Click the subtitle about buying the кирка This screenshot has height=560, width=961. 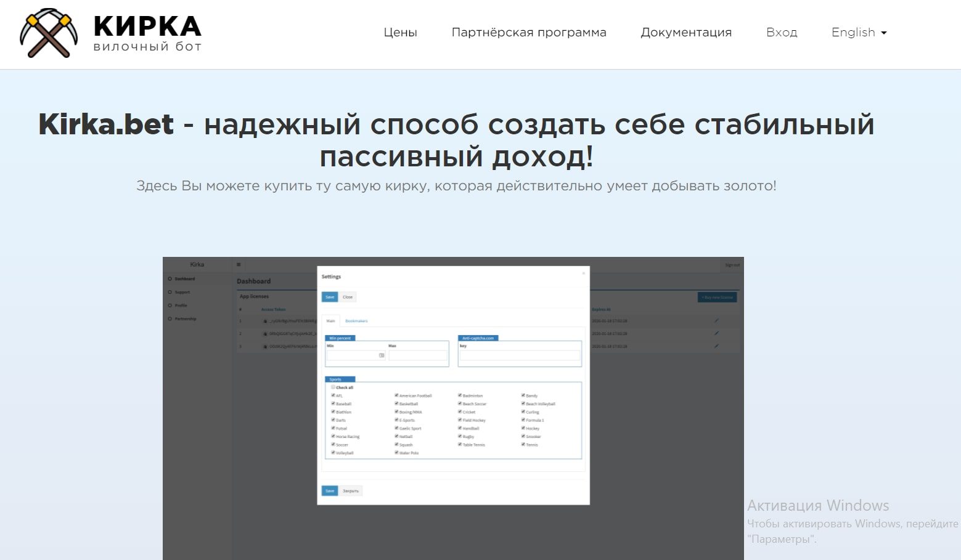456,185
